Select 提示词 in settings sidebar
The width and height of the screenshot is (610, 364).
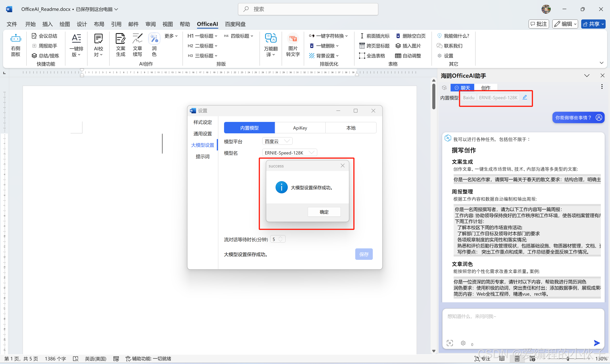tap(203, 157)
